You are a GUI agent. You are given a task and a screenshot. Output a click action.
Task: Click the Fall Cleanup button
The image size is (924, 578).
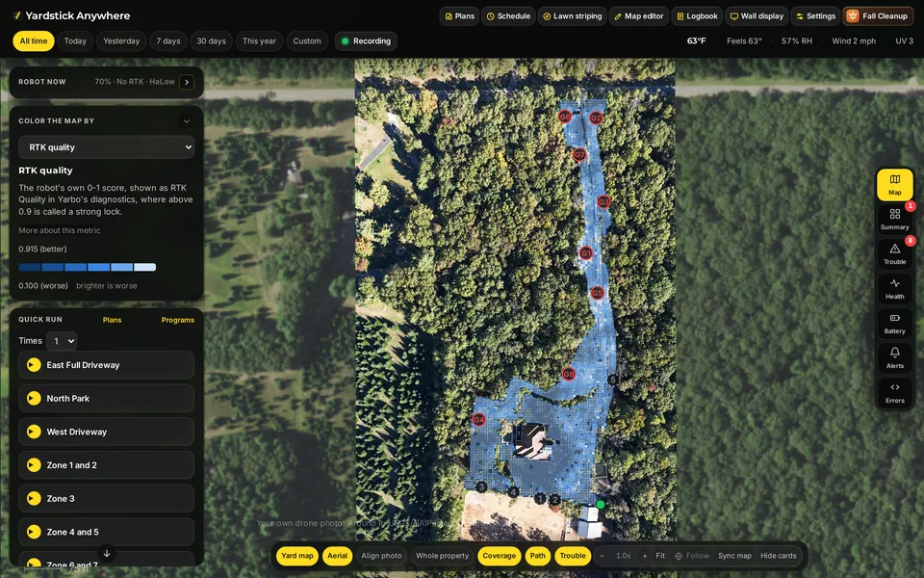click(878, 16)
